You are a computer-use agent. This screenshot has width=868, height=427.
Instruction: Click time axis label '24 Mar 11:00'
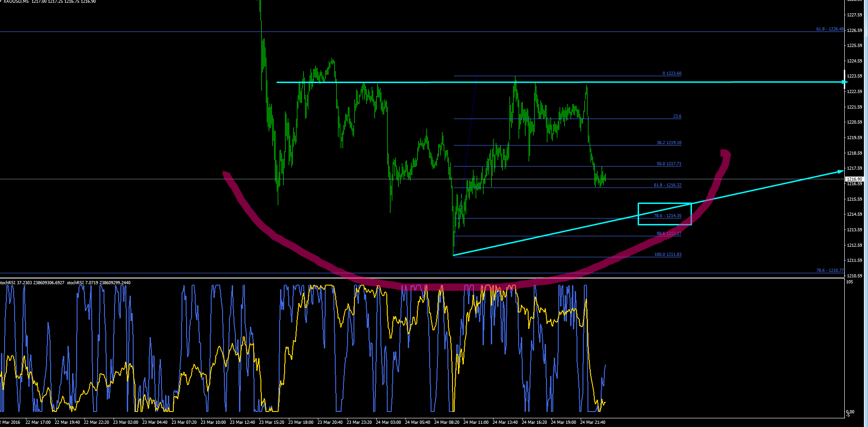476,422
